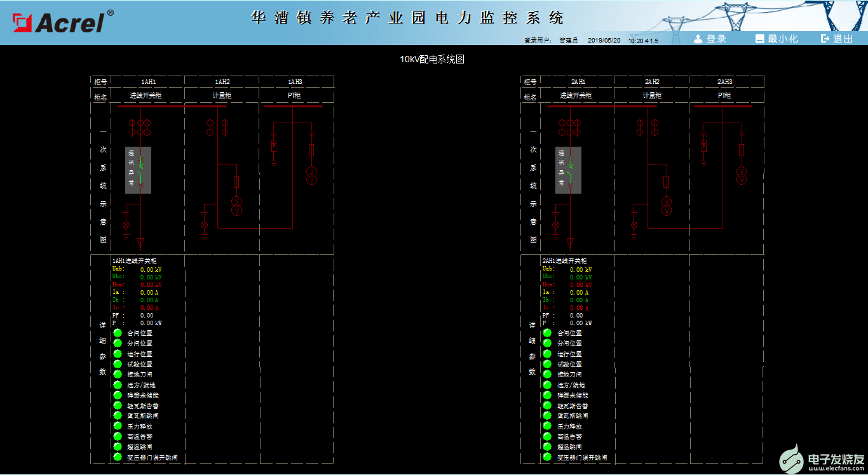Click the Acrel logo
This screenshot has width=868, height=475.
64,22
